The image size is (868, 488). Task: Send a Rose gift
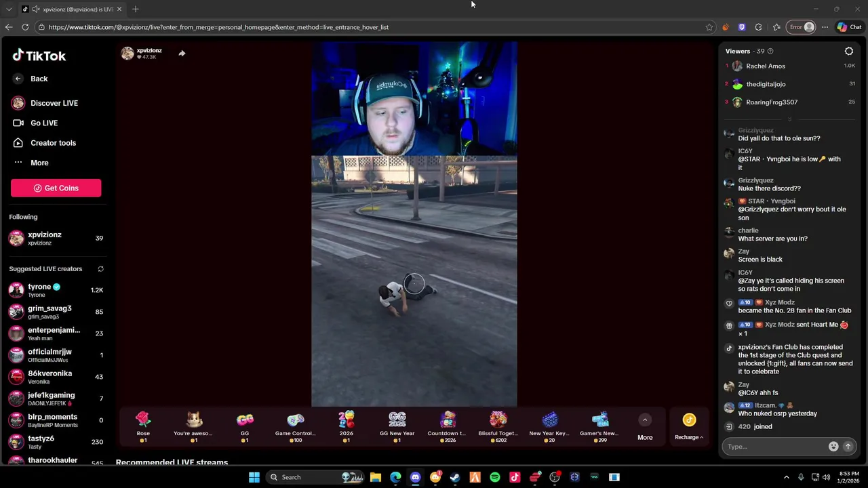[143, 426]
